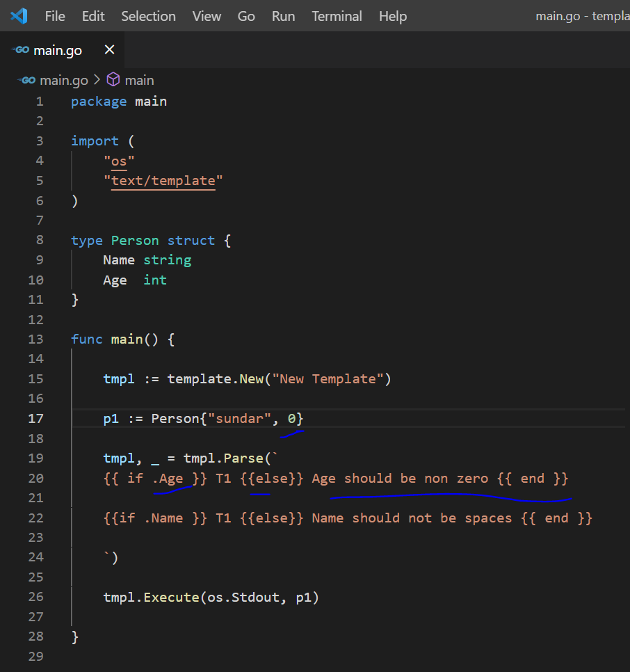Click the "Name" field on line 9

point(119,261)
